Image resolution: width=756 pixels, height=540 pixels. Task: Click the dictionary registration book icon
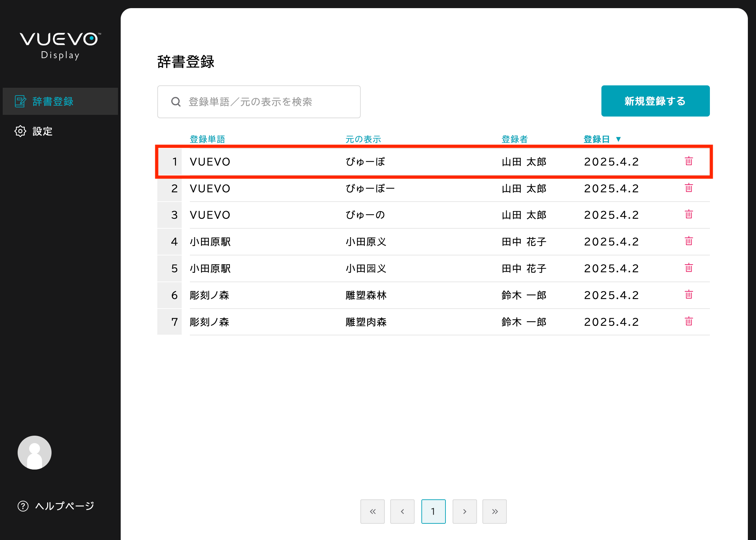coord(20,101)
